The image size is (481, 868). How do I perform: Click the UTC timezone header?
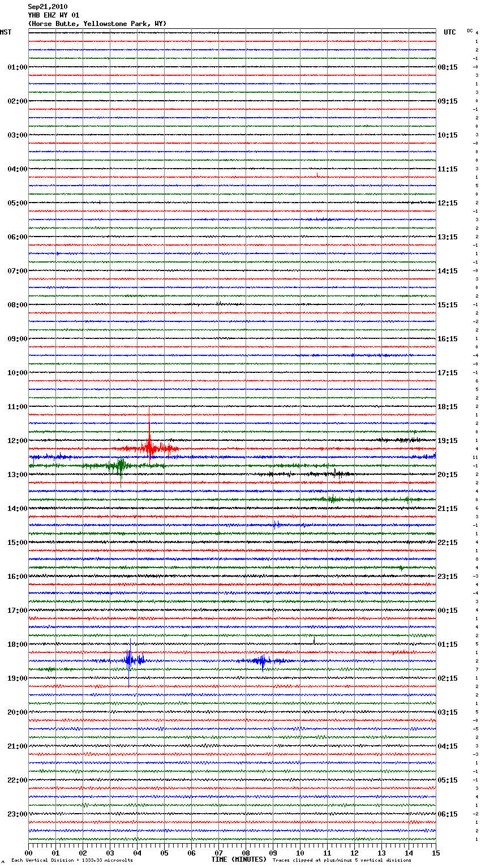pos(449,32)
